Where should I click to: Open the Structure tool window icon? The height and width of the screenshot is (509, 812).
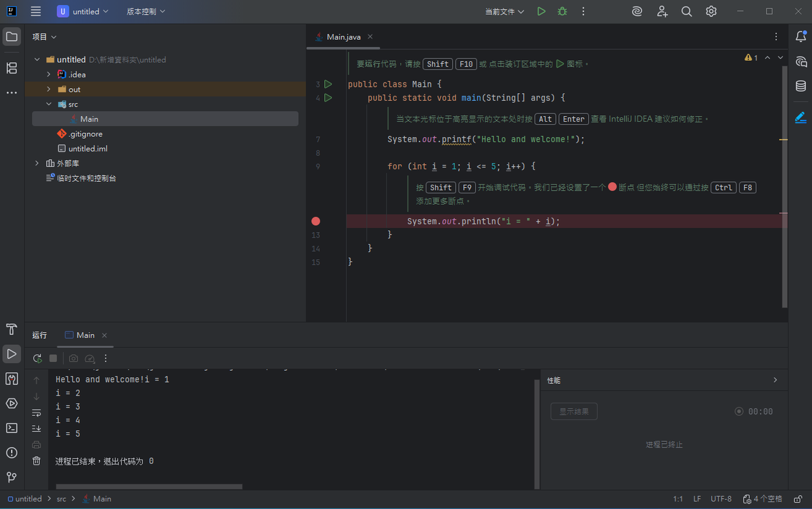11,68
